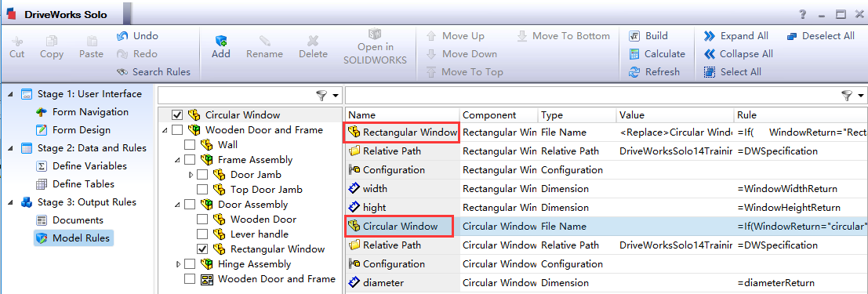This screenshot has height=294, width=868.
Task: Uncheck the Circular Window checkbox
Action: (x=178, y=115)
